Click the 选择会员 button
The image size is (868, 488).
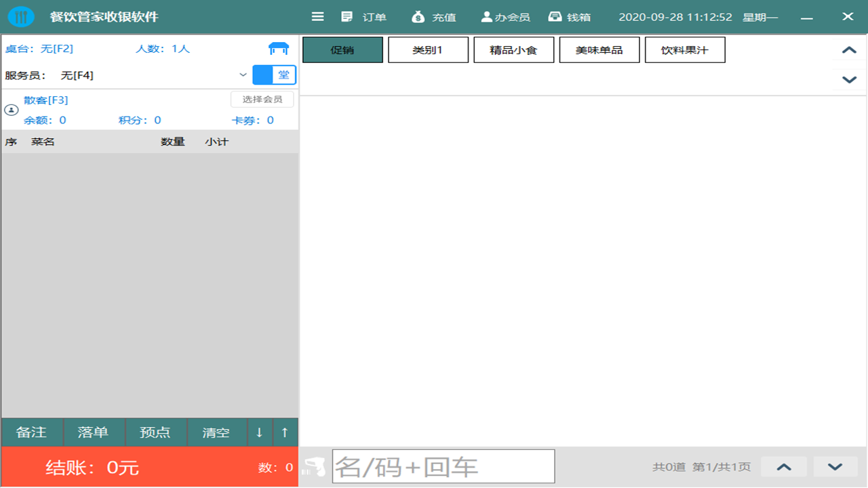tap(262, 99)
